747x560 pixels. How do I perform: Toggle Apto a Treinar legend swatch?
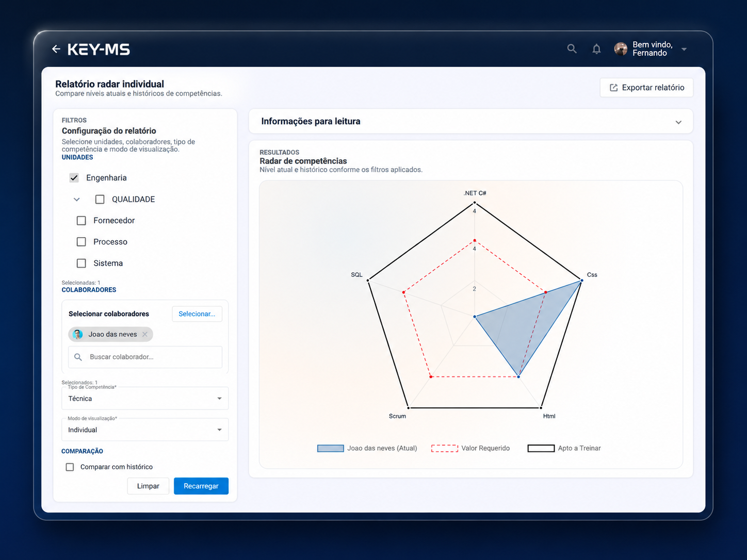(541, 448)
